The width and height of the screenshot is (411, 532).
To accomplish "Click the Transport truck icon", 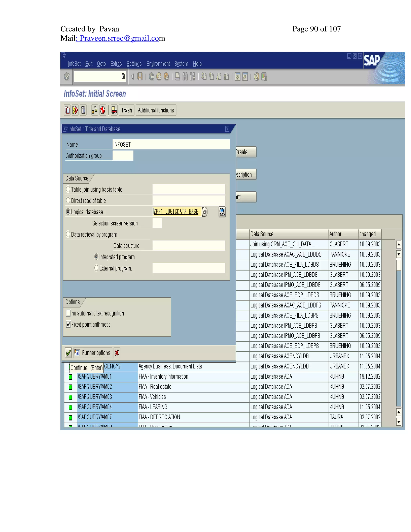I will (x=114, y=110).
